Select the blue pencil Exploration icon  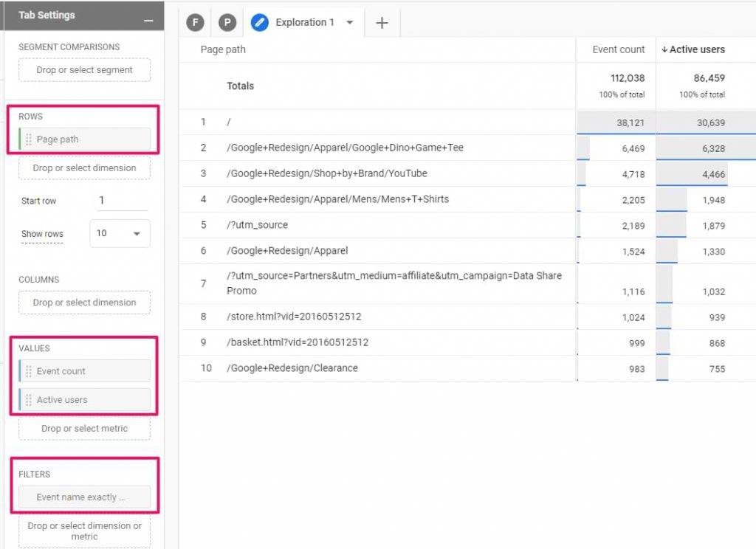[x=260, y=22]
